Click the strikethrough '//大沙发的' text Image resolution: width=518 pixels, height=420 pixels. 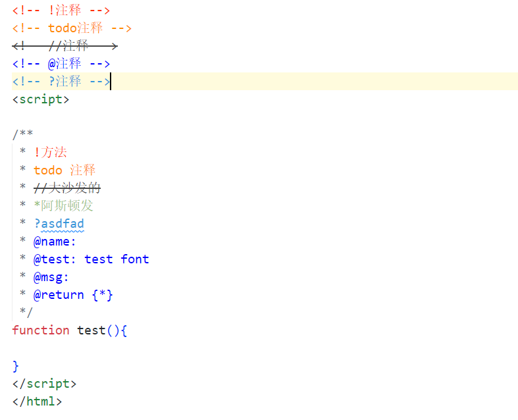coord(67,188)
